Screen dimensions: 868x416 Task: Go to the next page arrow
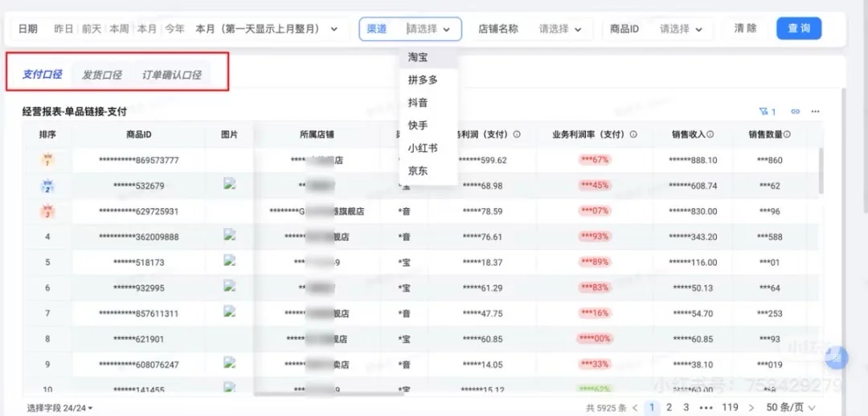click(x=751, y=408)
